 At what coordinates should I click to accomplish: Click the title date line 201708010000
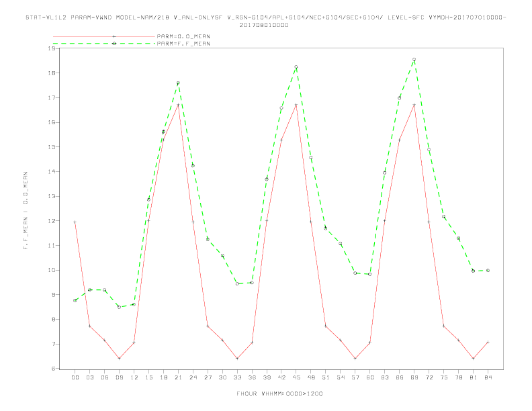pyautogui.click(x=264, y=25)
